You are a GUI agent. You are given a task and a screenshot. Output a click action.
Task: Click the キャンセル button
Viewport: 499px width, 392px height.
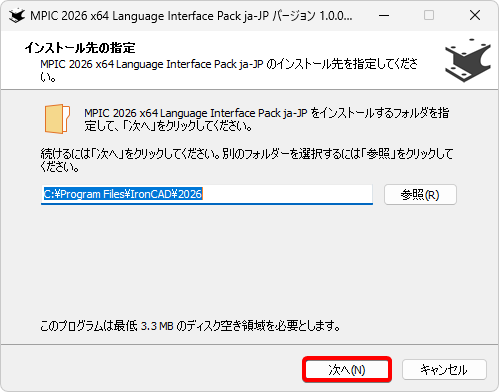[444, 369]
